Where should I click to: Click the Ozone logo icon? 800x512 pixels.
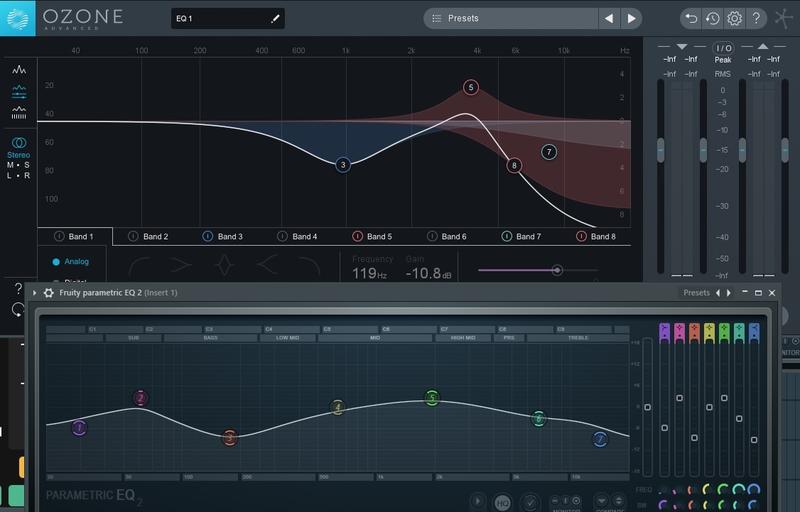18,18
